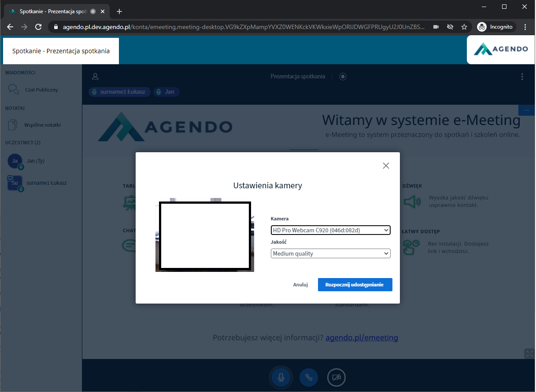Reload the page in browser
The height and width of the screenshot is (392, 536).
(38, 27)
